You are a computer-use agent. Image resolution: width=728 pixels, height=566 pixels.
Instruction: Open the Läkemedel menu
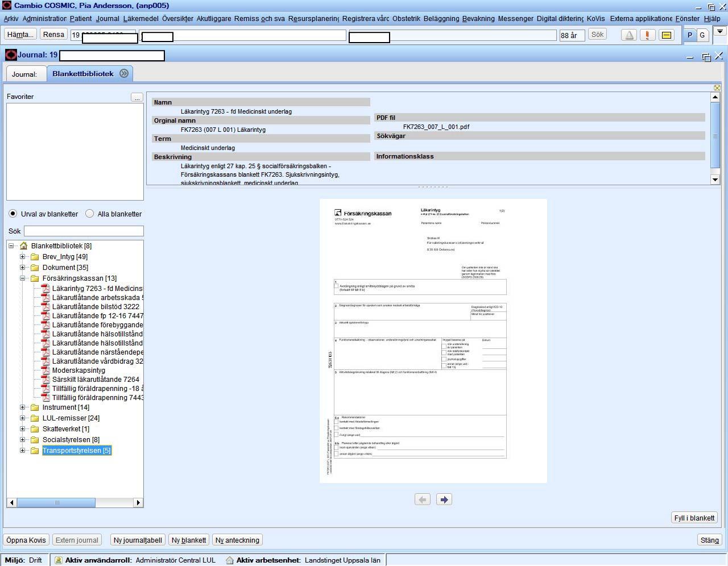click(140, 19)
